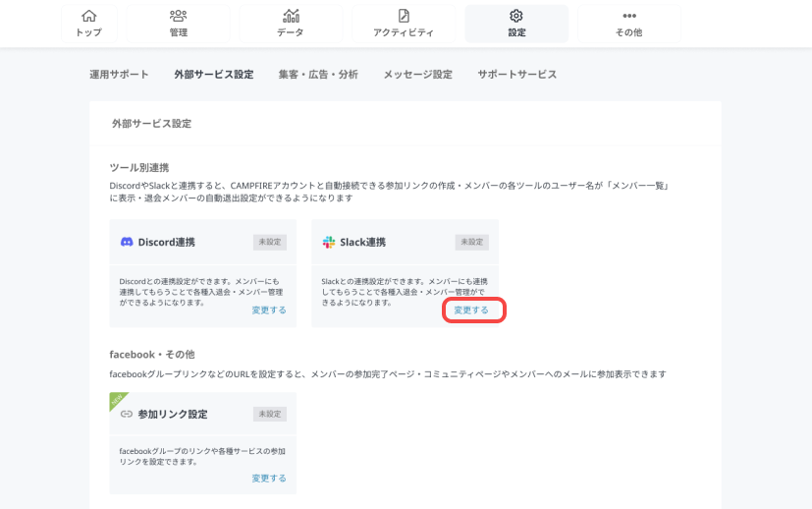Click 変更する in 参加リンク設定 card

269,479
